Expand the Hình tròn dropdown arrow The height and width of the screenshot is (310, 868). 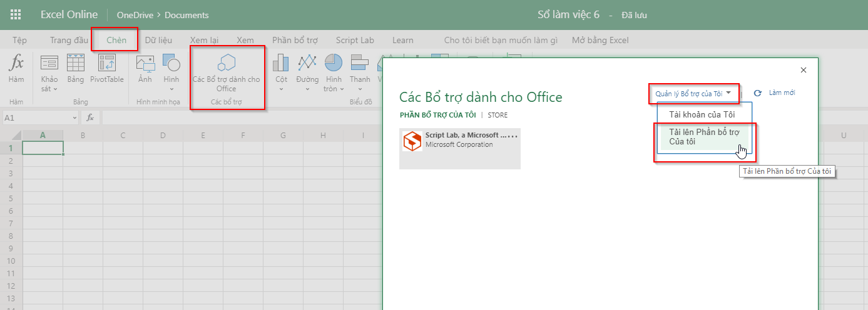(342, 89)
